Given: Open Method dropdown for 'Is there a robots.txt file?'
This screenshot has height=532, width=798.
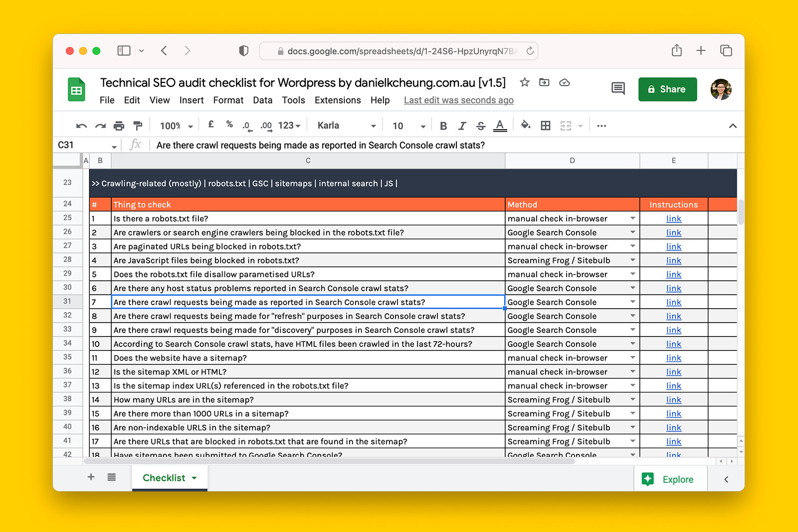Looking at the screenshot, I should (632, 218).
